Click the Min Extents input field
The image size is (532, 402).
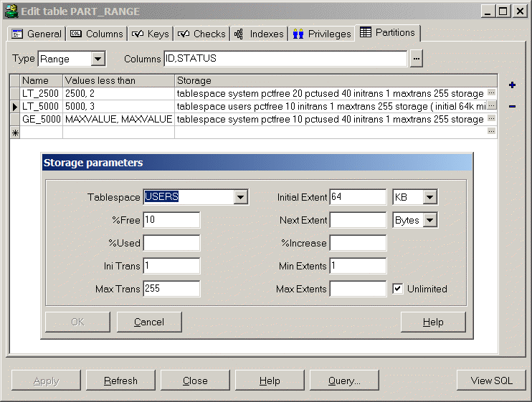pyautogui.click(x=358, y=266)
